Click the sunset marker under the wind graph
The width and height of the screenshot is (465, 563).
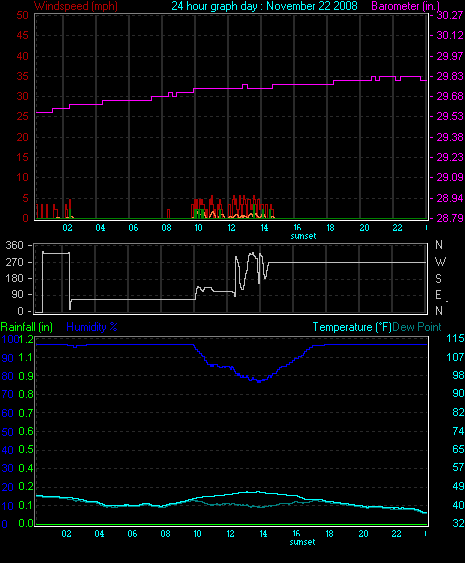[303, 236]
